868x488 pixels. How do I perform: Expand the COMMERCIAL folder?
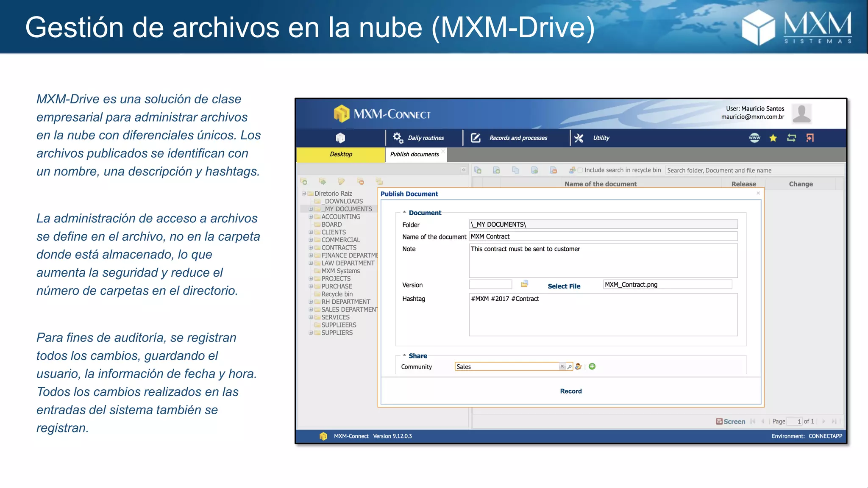[x=311, y=240]
